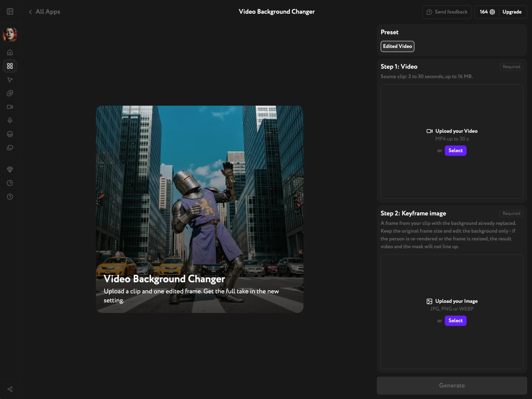Click the 'Source clip: 2 to 30 seconds' text

pos(426,76)
